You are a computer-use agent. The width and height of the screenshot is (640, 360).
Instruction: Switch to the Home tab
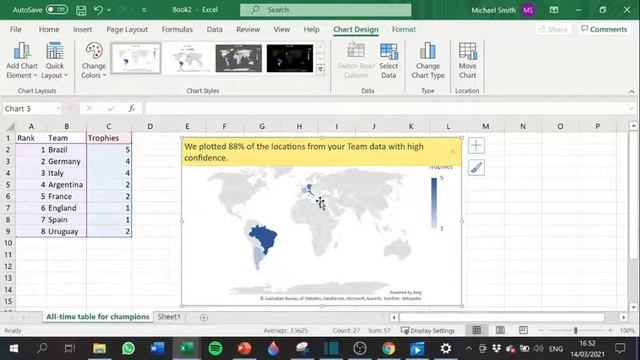(x=49, y=29)
